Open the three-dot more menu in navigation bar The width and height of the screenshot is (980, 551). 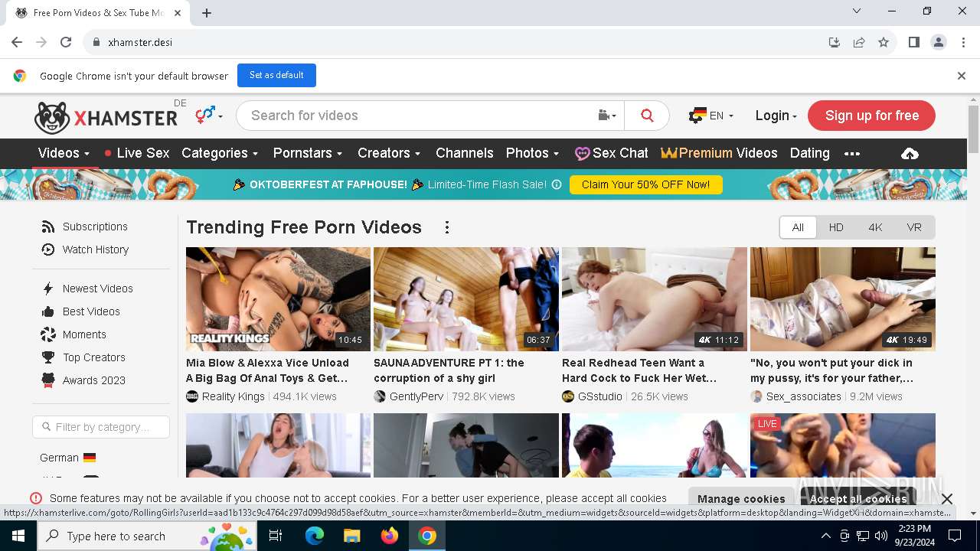tap(852, 153)
